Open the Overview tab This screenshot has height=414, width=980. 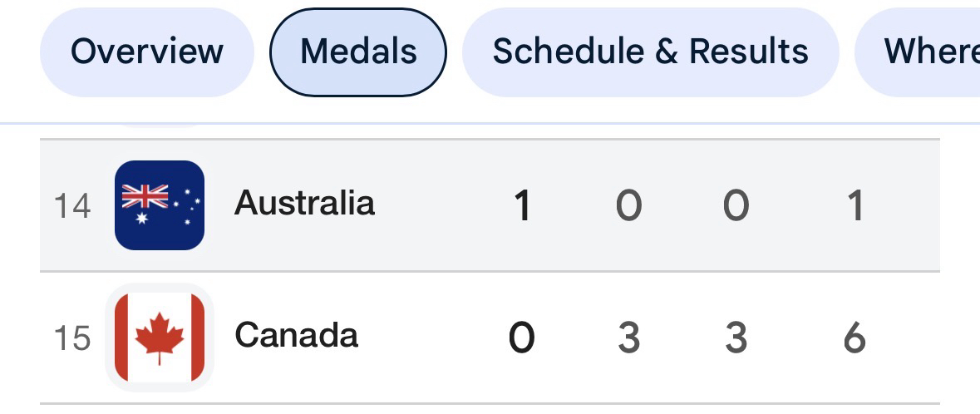tap(147, 52)
